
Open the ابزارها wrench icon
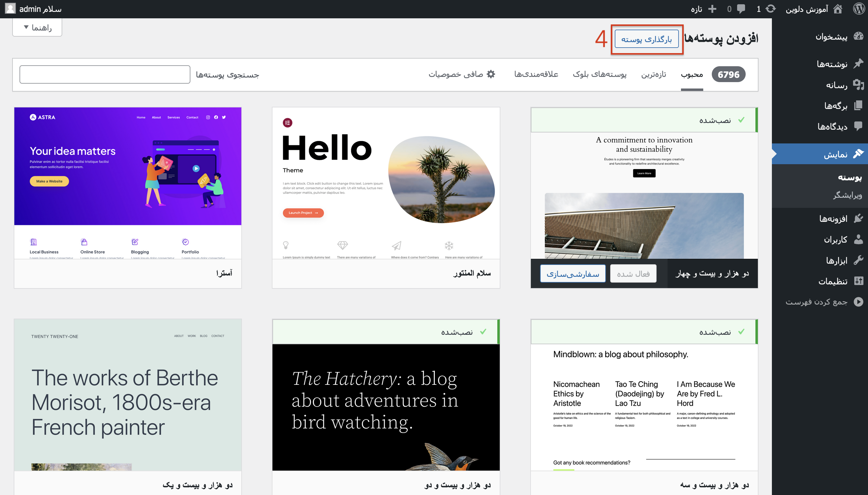point(859,260)
